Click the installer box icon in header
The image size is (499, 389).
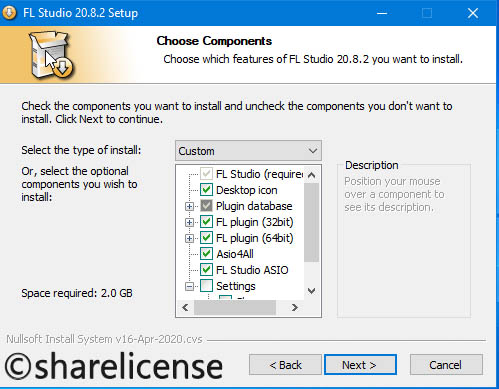pyautogui.click(x=51, y=55)
